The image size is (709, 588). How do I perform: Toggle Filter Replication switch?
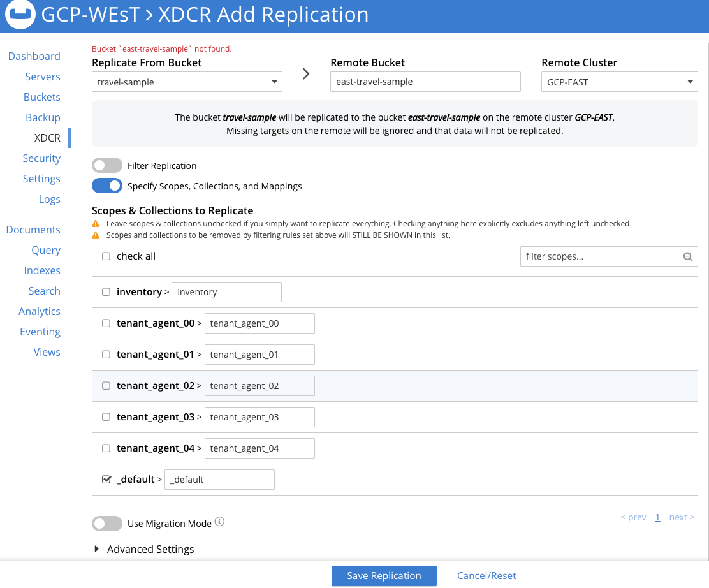[x=107, y=165]
